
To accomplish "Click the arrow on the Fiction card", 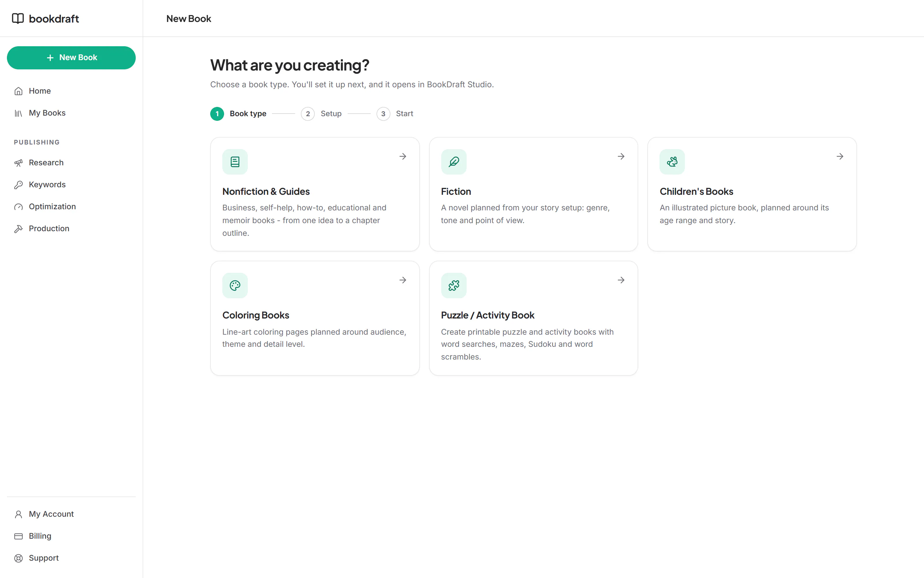I will coord(621,156).
